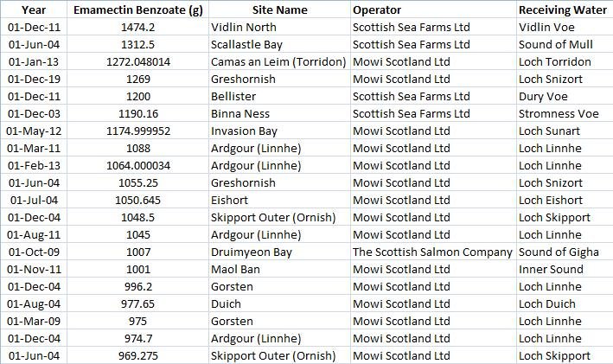Click the Site Name column header
The image size is (613, 364).
tap(280, 10)
